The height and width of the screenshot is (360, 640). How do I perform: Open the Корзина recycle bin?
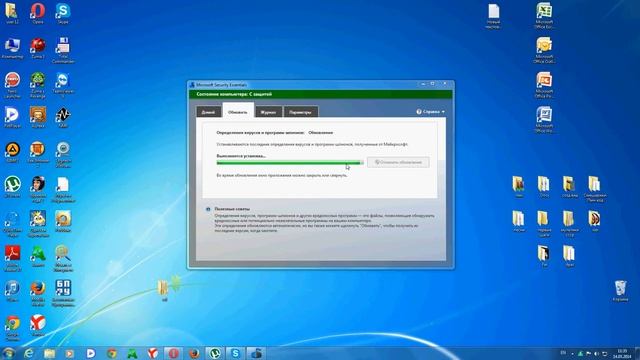[620, 291]
